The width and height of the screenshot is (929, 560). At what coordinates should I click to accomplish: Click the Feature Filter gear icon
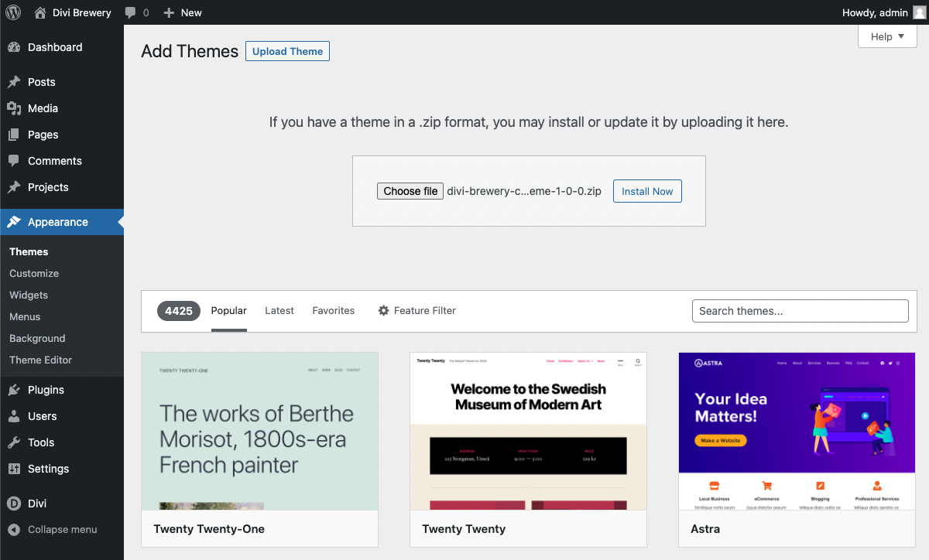[383, 310]
